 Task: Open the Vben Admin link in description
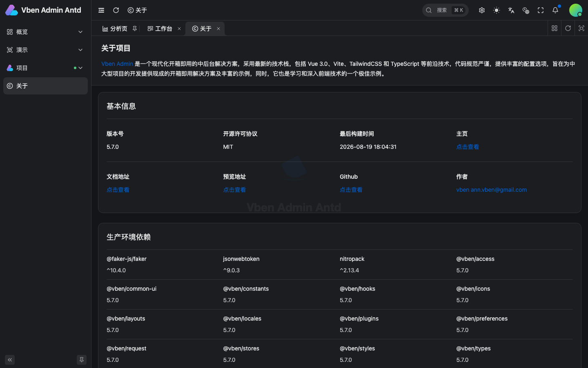[x=117, y=64]
